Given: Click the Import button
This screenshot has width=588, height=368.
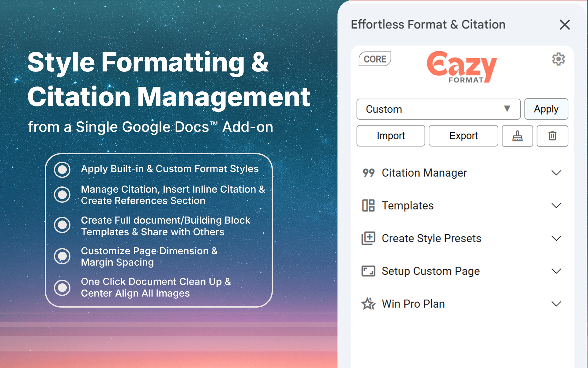Looking at the screenshot, I should (390, 136).
